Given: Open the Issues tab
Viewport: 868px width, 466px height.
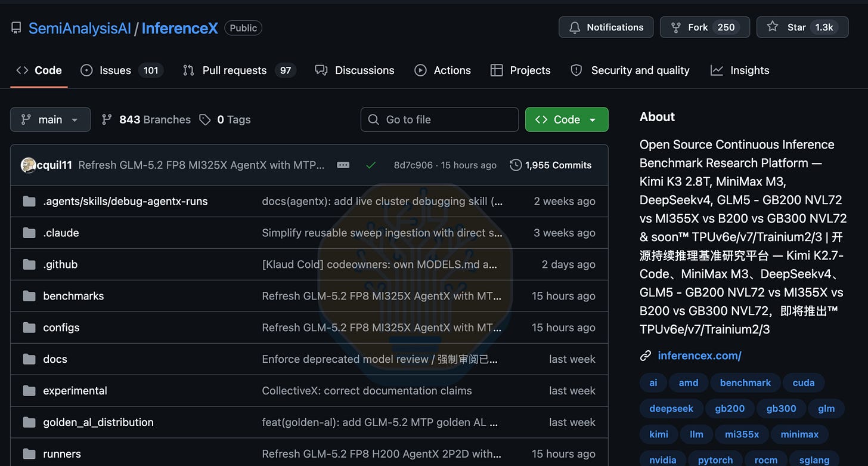Looking at the screenshot, I should tap(122, 70).
